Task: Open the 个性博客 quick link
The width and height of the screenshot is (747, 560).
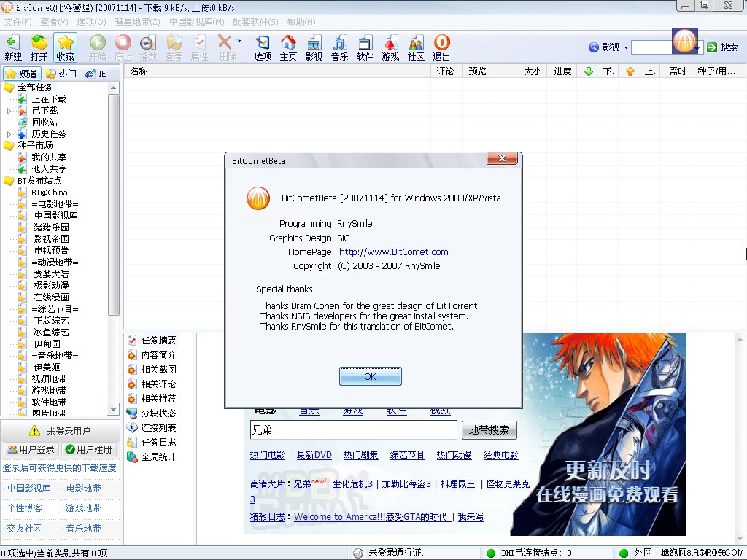Action: [24, 508]
